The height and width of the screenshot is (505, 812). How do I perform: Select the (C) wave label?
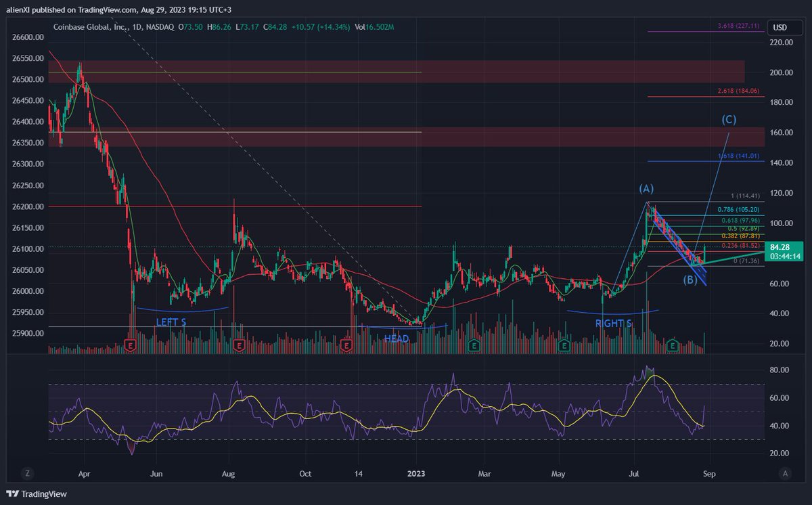click(729, 120)
